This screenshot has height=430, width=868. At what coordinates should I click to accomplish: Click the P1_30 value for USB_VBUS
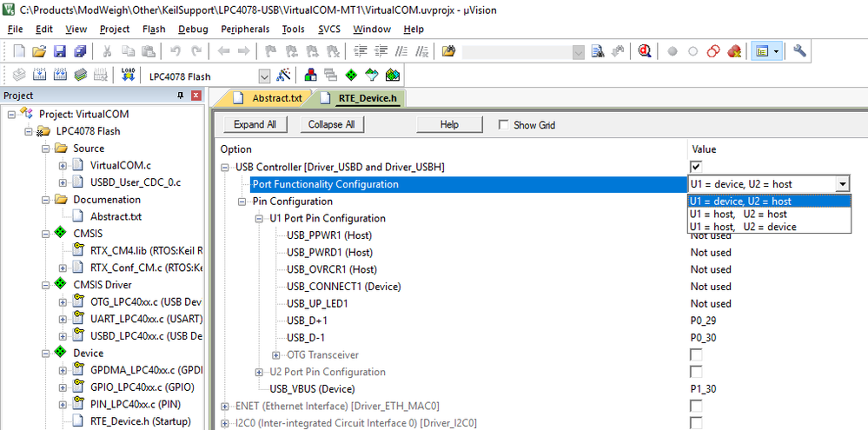(x=703, y=389)
